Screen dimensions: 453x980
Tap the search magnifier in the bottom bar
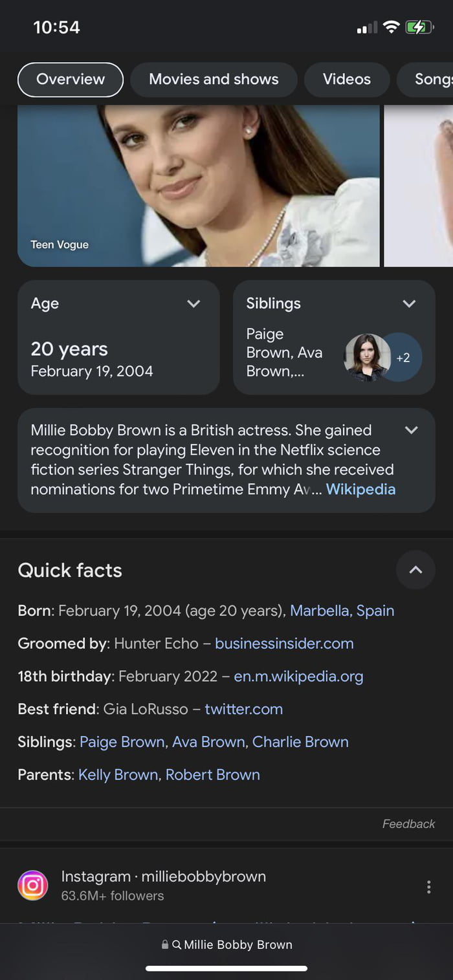pyautogui.click(x=176, y=944)
